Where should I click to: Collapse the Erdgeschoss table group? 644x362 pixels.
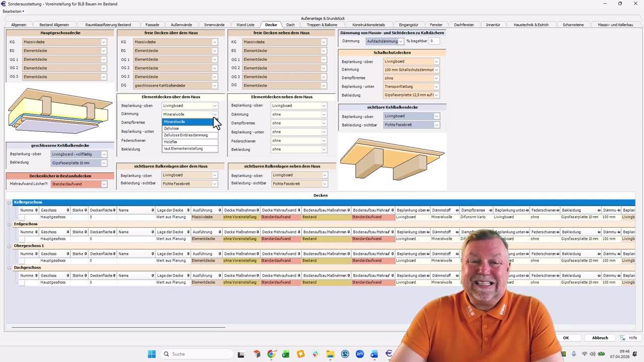pyautogui.click(x=9, y=224)
